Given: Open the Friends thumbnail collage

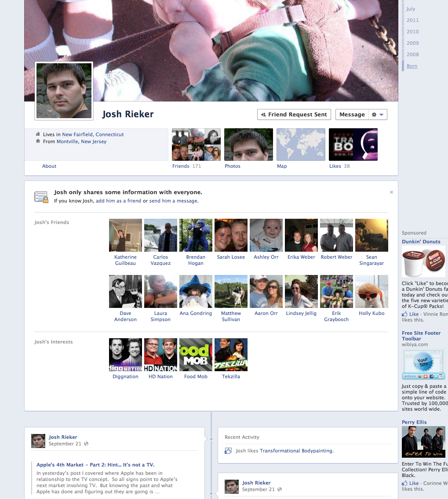Looking at the screenshot, I should (196, 145).
